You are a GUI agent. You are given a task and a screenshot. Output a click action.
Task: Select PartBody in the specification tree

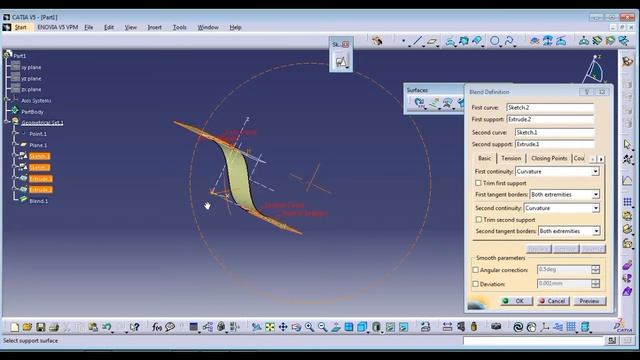pyautogui.click(x=32, y=111)
